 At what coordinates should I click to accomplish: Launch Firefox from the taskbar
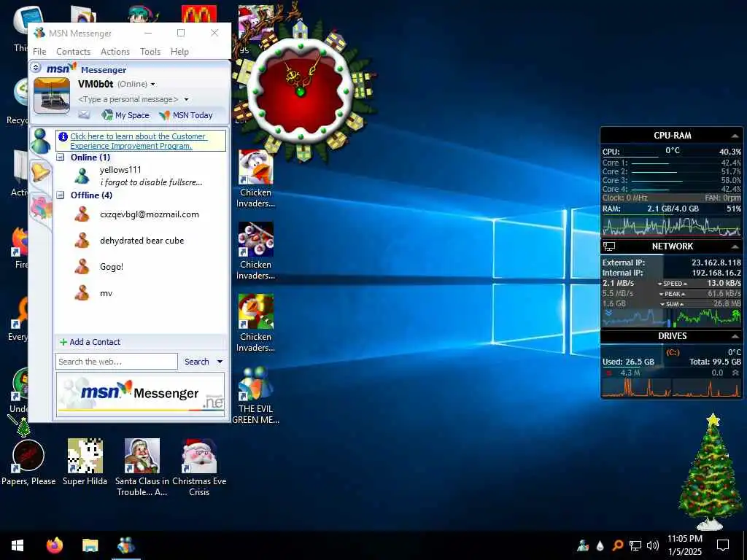click(x=54, y=545)
